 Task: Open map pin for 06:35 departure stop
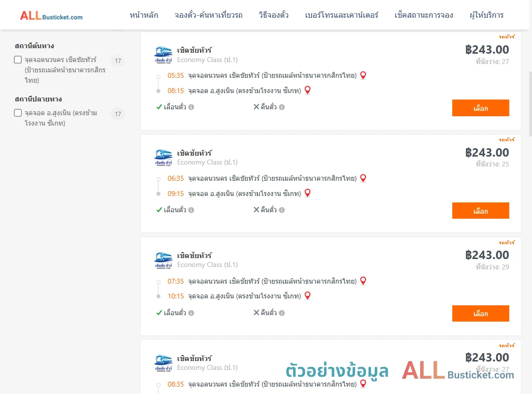363,178
